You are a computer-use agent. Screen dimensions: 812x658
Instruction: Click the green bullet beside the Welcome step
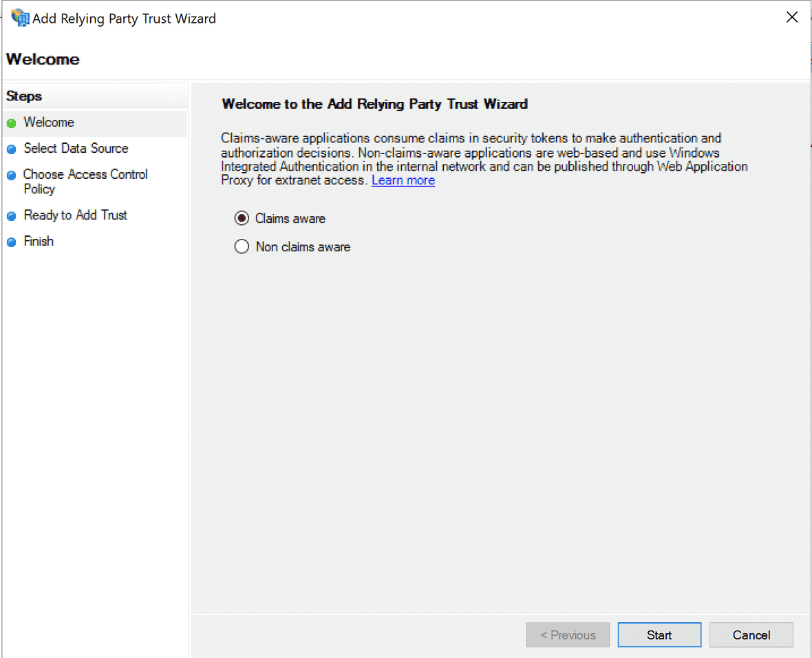tap(11, 124)
